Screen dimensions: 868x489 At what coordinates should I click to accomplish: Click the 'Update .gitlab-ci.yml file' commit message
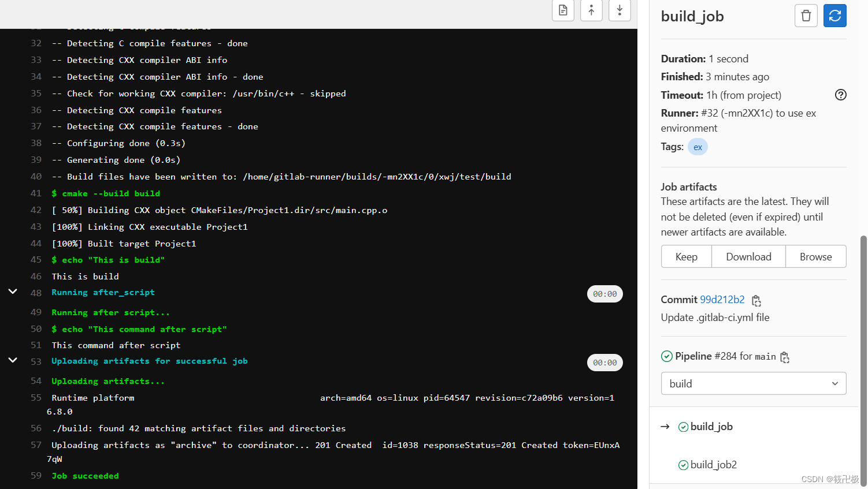click(x=715, y=318)
